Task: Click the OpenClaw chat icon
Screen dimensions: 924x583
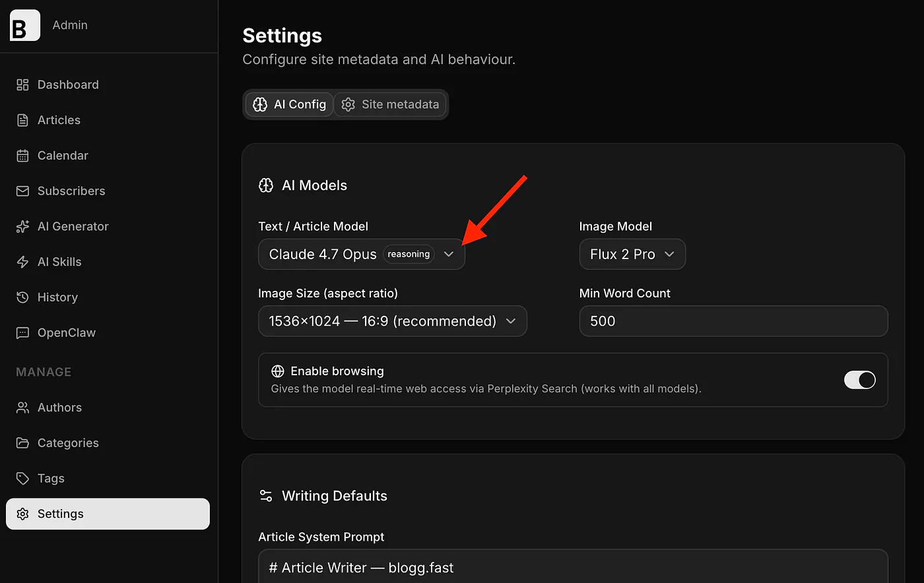Action: point(22,333)
